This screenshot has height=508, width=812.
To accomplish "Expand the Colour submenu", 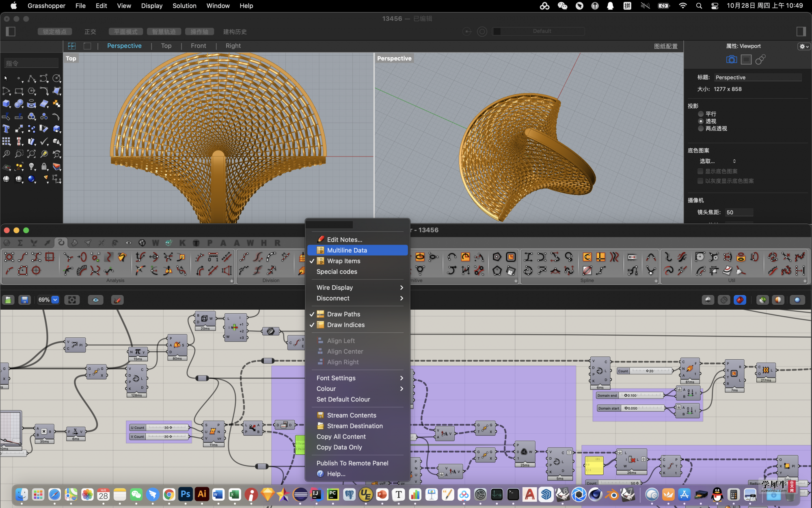I will pyautogui.click(x=357, y=389).
